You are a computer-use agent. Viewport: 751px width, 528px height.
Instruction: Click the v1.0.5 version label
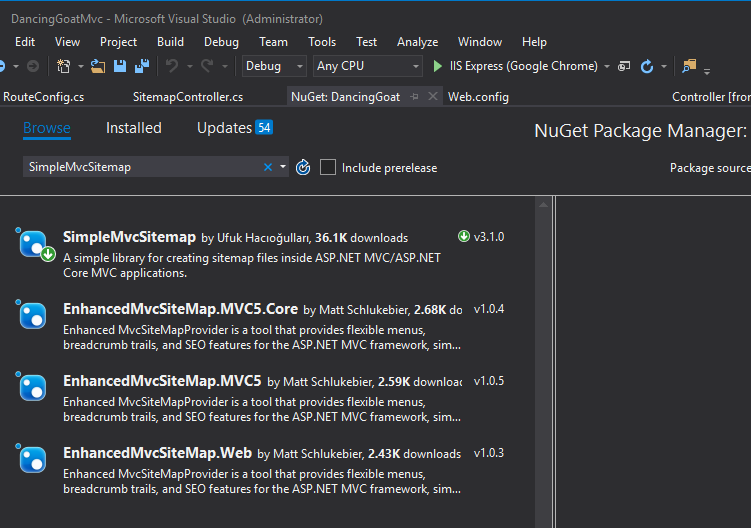pyautogui.click(x=489, y=381)
